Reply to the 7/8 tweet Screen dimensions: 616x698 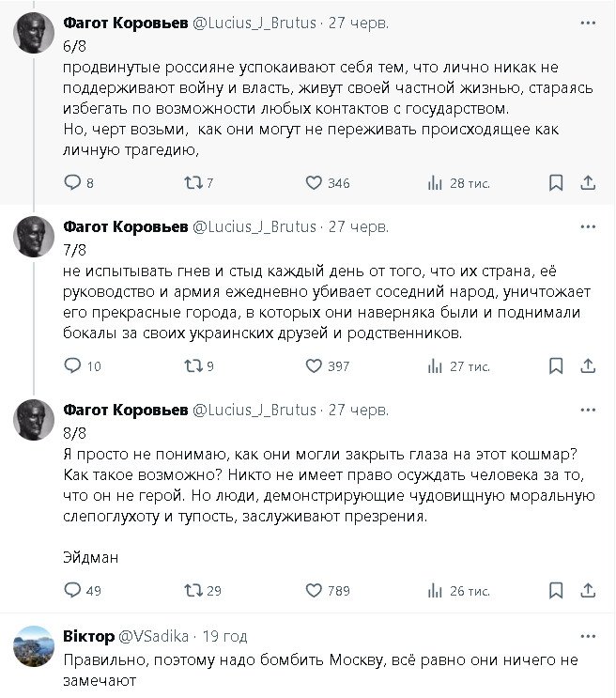pyautogui.click(x=72, y=366)
